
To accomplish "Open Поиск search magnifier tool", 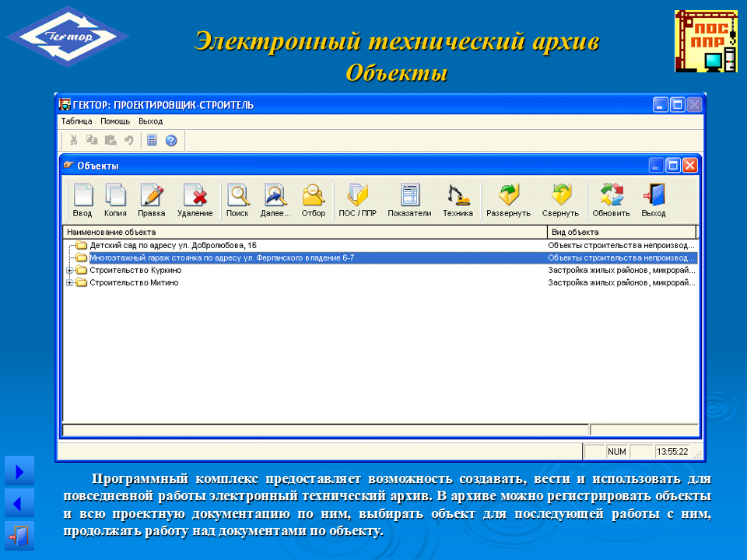I will [x=237, y=200].
